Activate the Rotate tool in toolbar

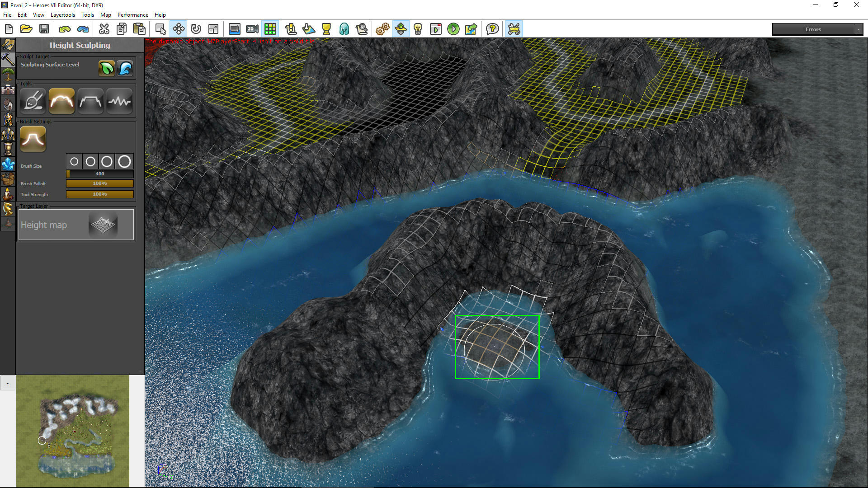(196, 29)
